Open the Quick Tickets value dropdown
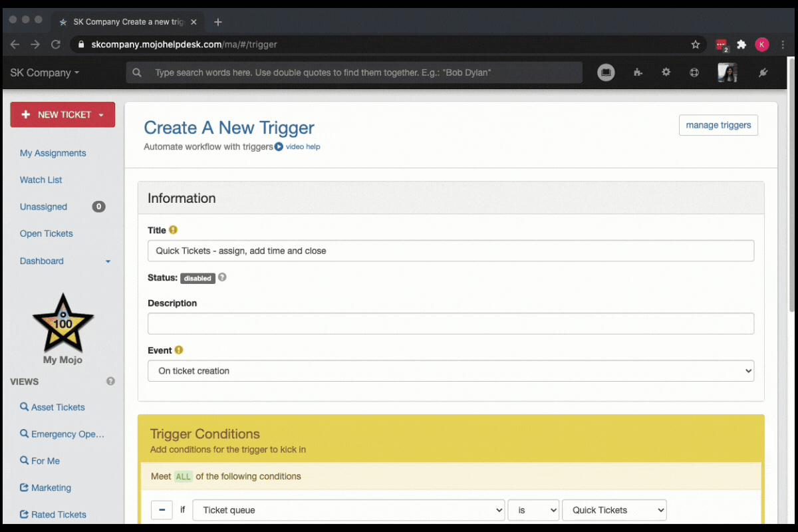798x532 pixels. click(614, 510)
